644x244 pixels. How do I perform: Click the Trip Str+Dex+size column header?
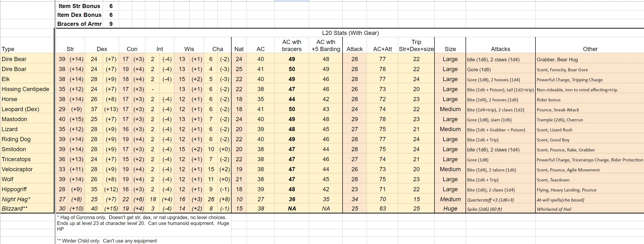[x=416, y=45]
